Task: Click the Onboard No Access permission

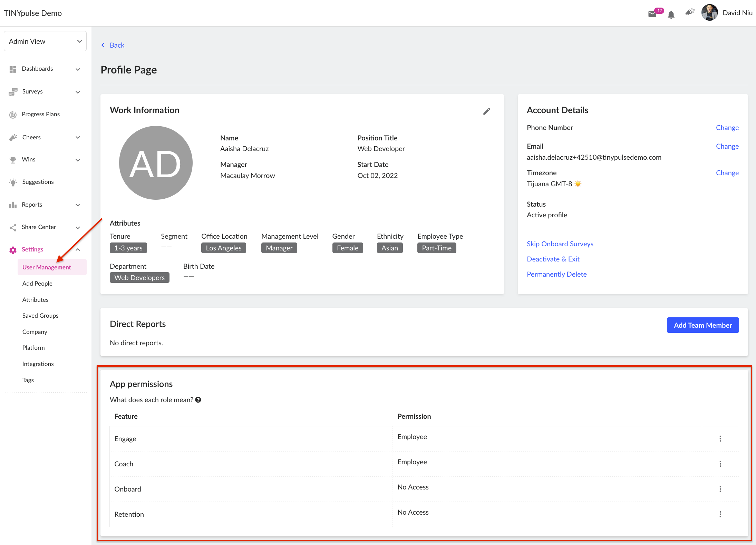Action: 413,487
